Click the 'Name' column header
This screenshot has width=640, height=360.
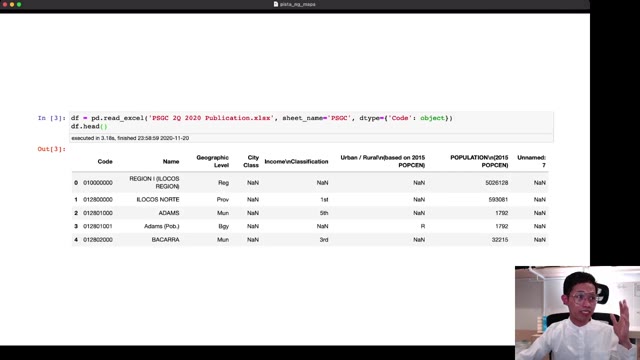(171, 162)
